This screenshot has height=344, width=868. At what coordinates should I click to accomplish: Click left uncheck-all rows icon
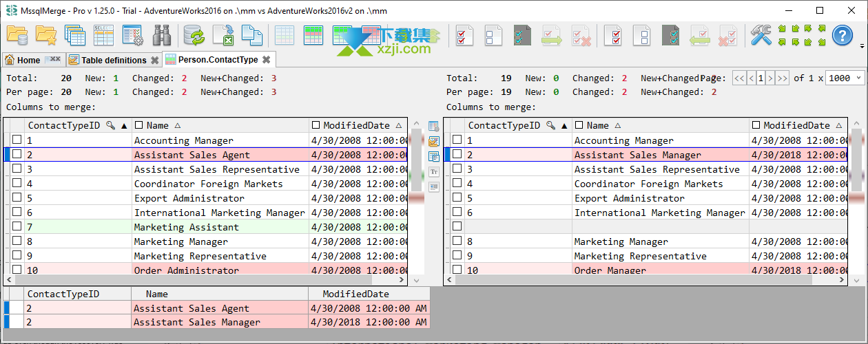494,35
